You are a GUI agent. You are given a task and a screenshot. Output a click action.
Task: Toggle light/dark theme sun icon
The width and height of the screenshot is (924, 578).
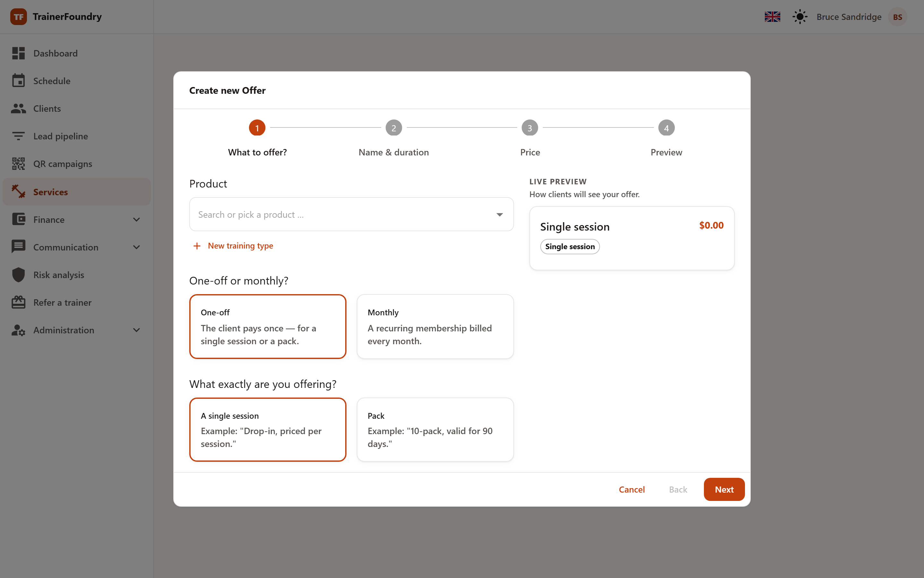tap(800, 17)
